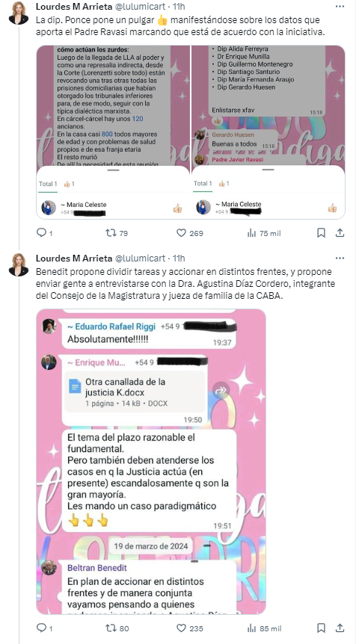Screen dimensions: 362x644
Task: Open Lourdes M Arrieta profile from first tweet
Action: [74, 6]
